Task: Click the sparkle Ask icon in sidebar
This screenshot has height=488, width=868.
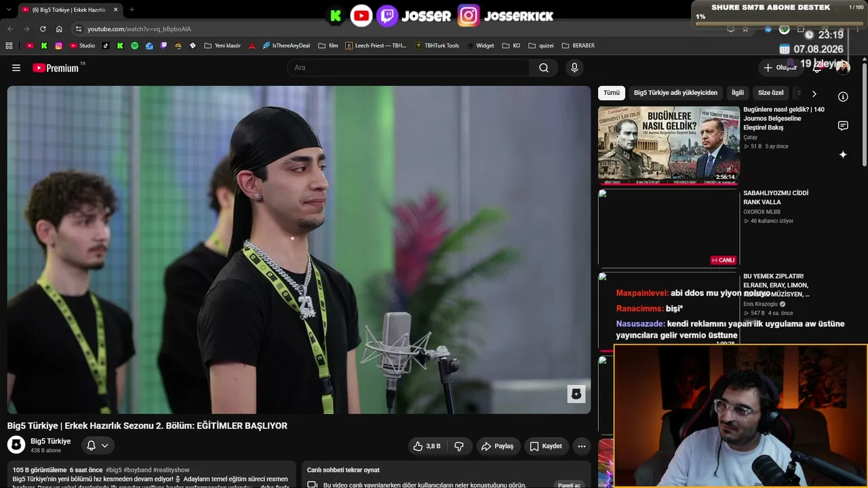Action: click(843, 155)
